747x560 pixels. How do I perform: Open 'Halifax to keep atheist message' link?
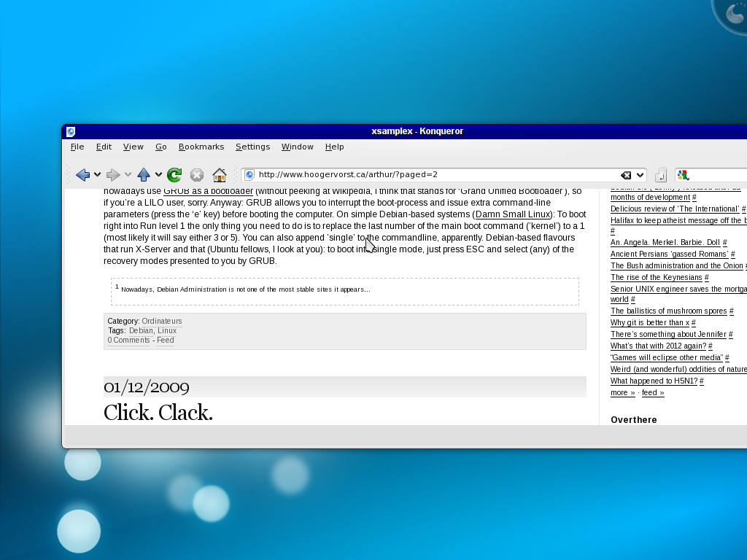(x=678, y=220)
